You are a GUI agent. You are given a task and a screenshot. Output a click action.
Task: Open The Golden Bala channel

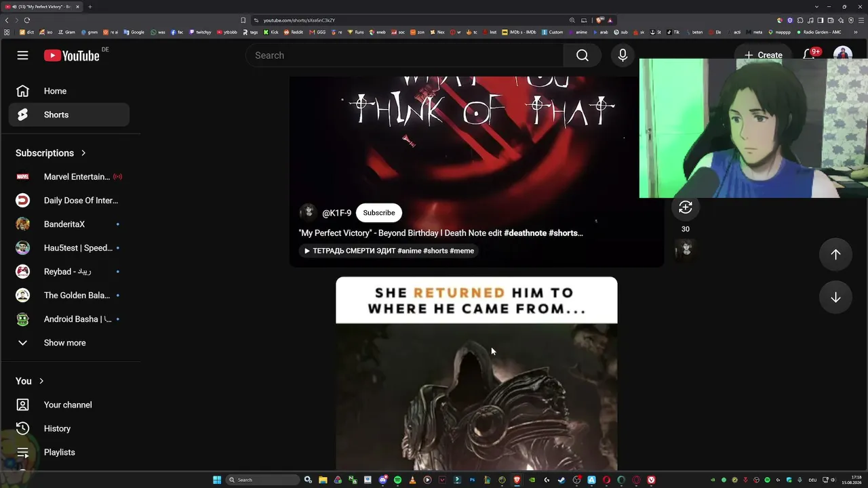click(x=68, y=296)
